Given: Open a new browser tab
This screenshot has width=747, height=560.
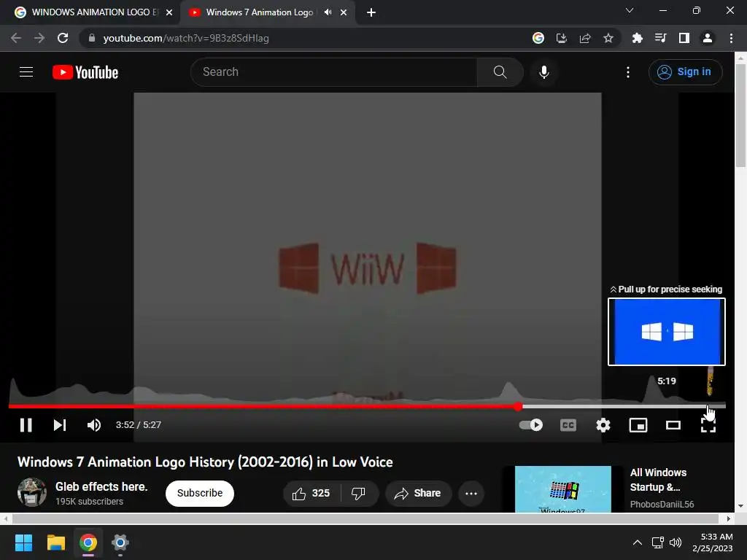Looking at the screenshot, I should pyautogui.click(x=371, y=12).
